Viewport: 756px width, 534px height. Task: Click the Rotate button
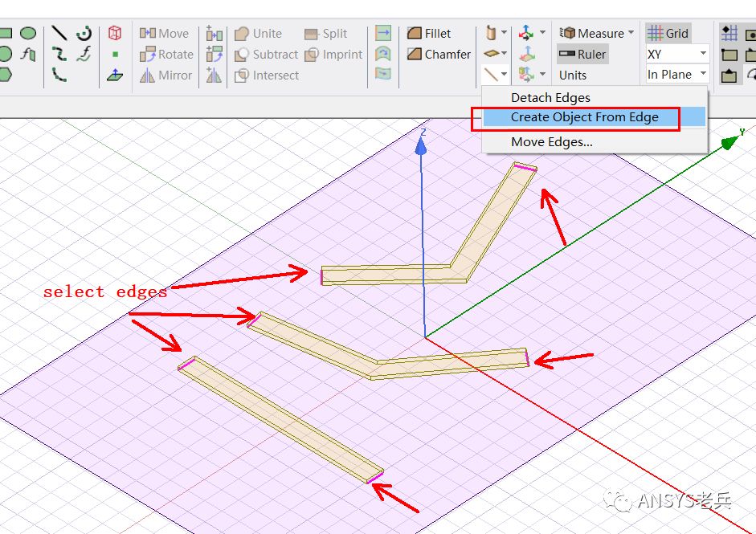[x=166, y=54]
